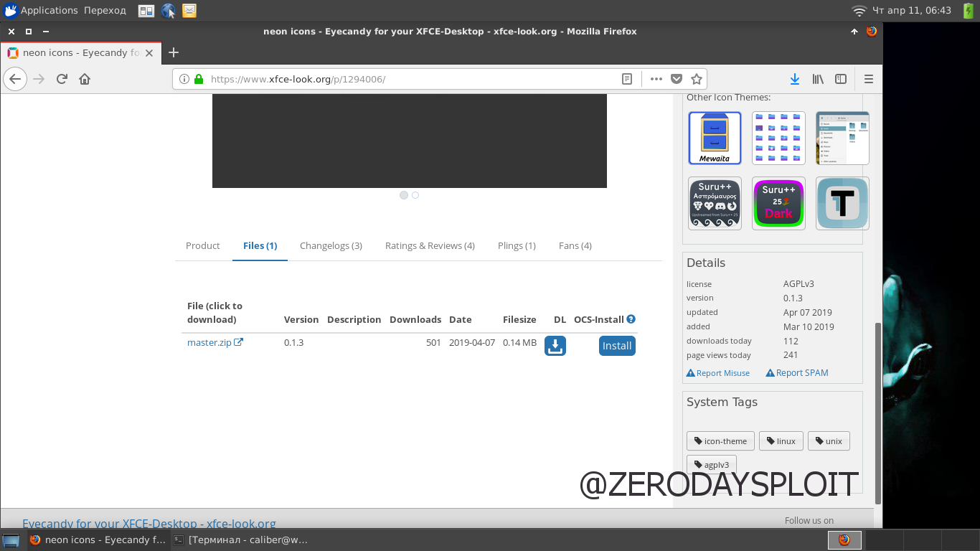980x551 pixels.
Task: Click the AGPLv3 license value
Action: coord(798,284)
